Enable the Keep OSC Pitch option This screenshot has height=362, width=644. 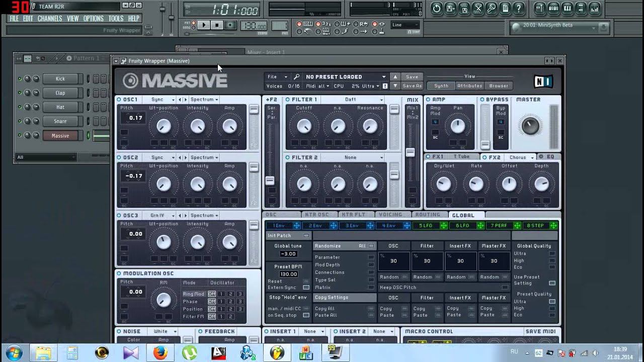[x=505, y=288]
